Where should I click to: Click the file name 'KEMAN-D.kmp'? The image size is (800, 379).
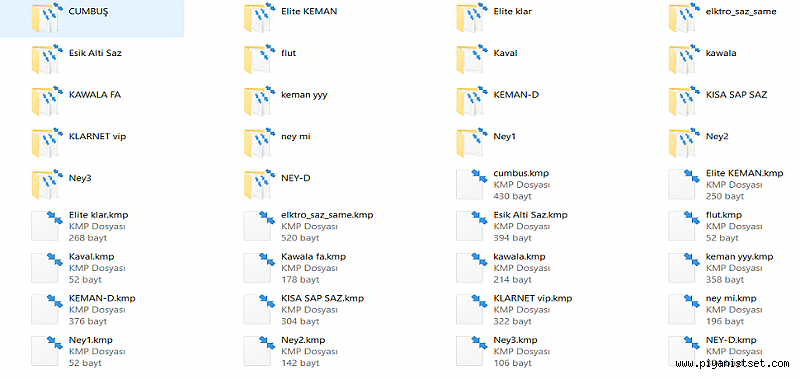point(102,299)
